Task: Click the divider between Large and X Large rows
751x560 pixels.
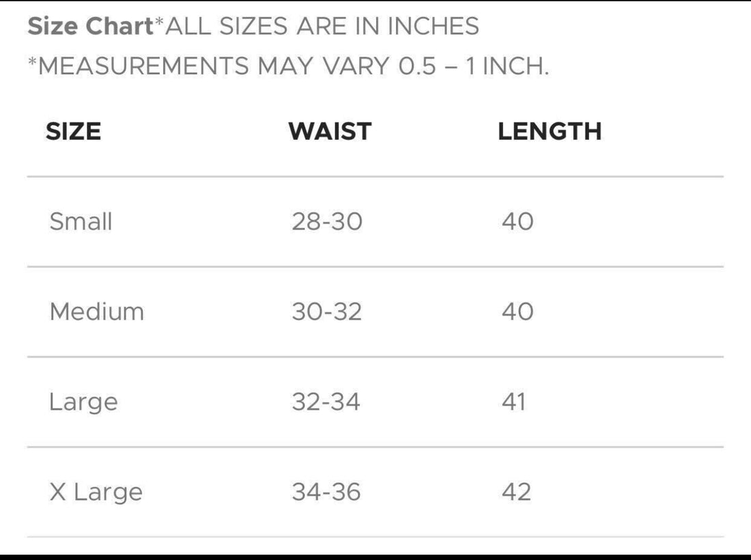Action: click(375, 447)
